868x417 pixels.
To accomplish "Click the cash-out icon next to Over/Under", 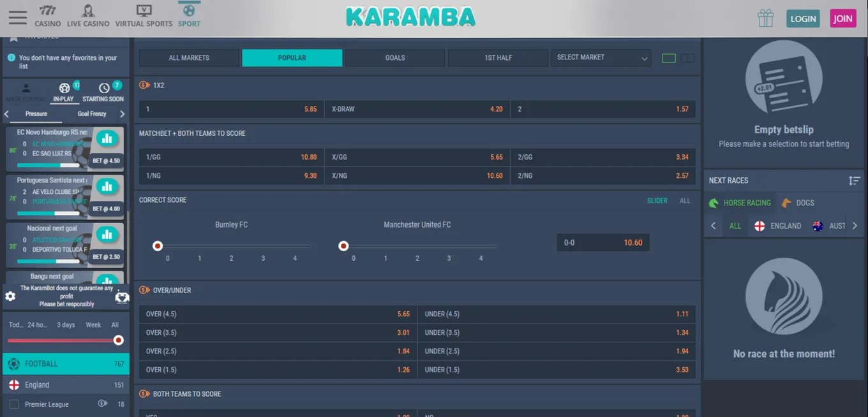I will point(144,290).
